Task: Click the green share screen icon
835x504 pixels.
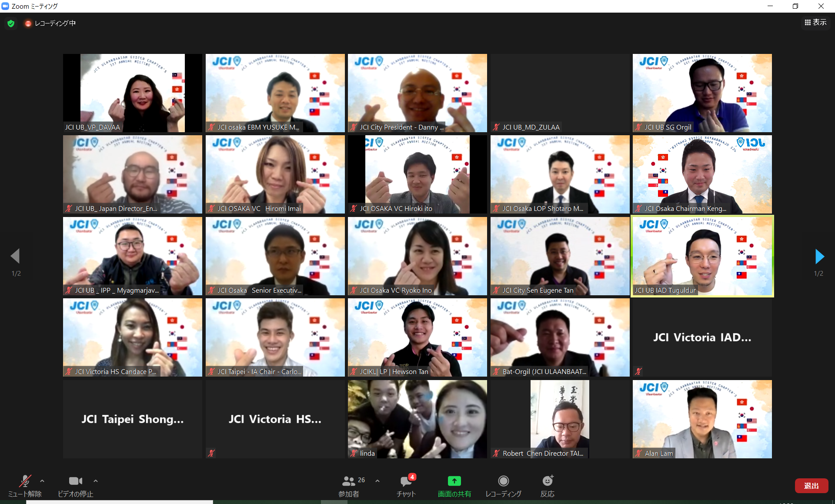Action: click(x=454, y=481)
